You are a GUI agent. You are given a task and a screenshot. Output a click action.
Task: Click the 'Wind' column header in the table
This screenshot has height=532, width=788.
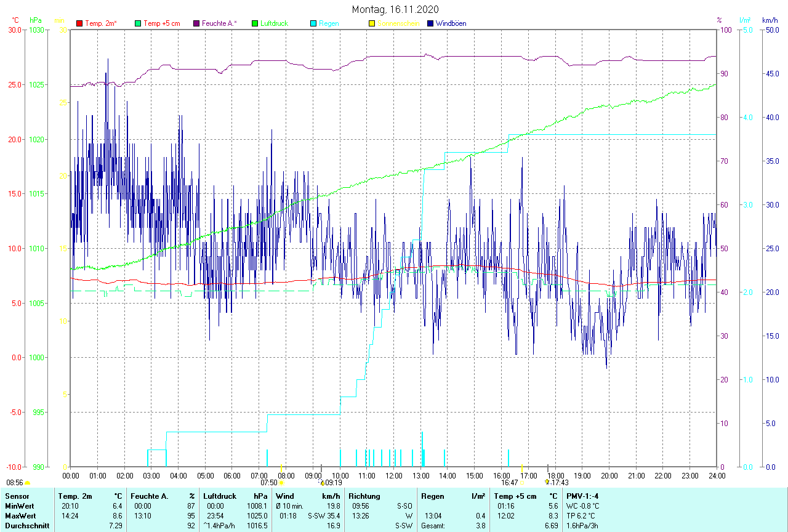pyautogui.click(x=285, y=496)
